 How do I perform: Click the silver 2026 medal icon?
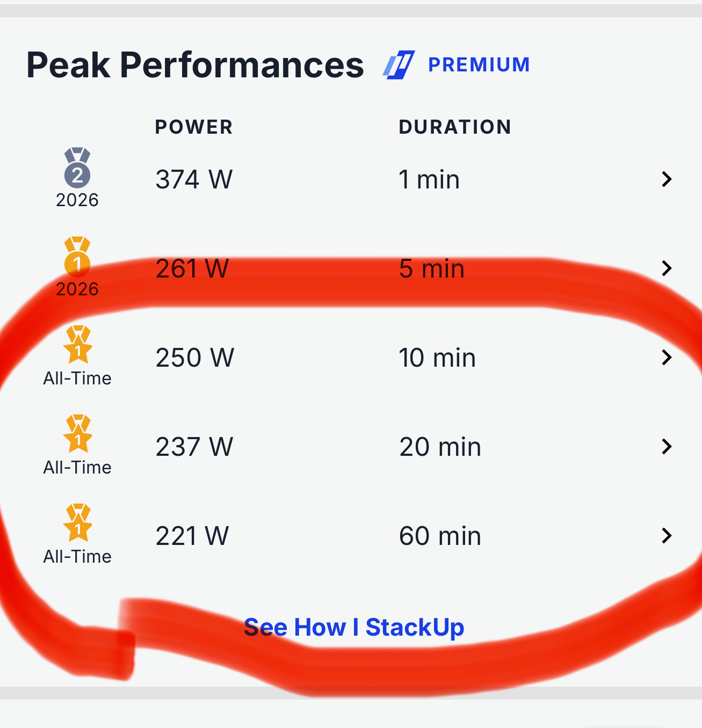pyautogui.click(x=77, y=168)
